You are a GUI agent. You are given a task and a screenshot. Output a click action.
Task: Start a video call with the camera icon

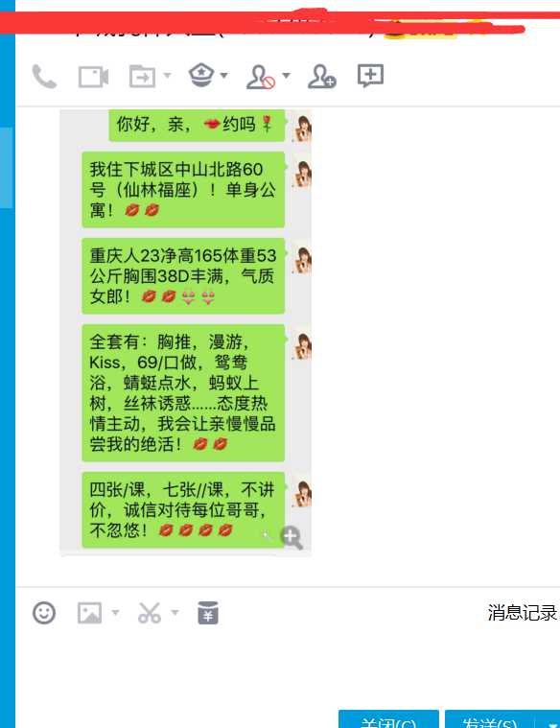click(x=93, y=77)
